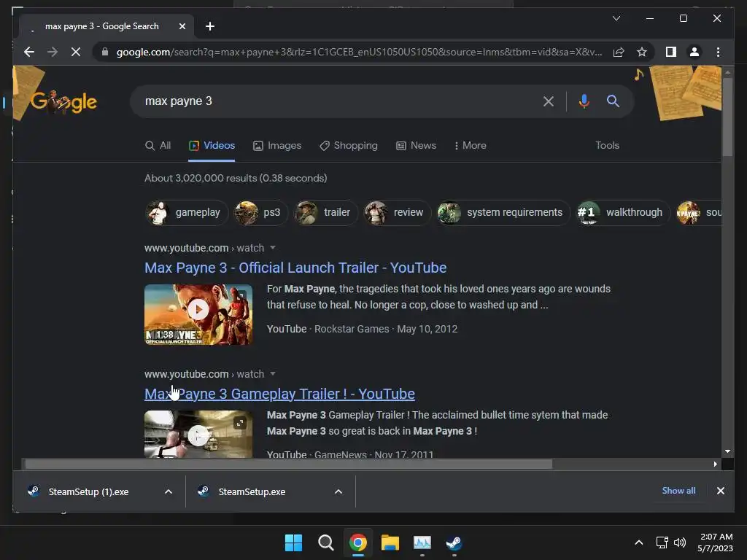This screenshot has height=560, width=747.
Task: Open Max Payne 3 Official Launch Trailer link
Action: tap(295, 268)
